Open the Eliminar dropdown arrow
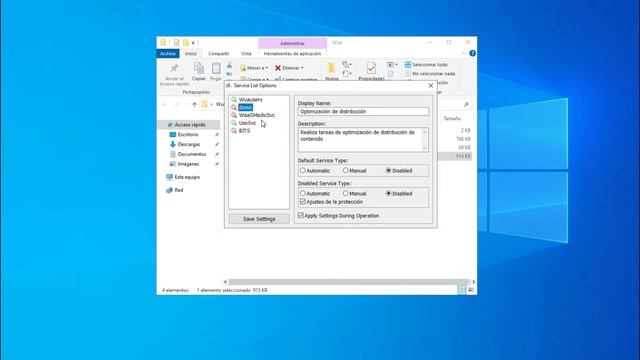 point(302,68)
